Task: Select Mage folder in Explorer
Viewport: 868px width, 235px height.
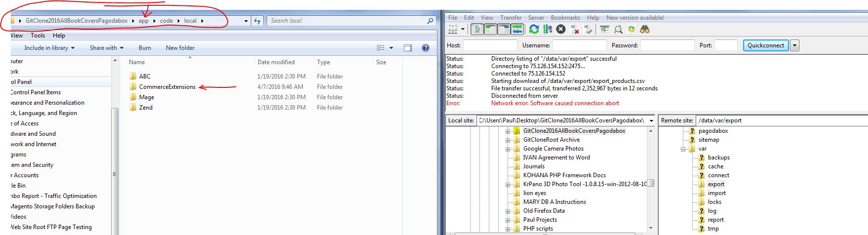Action: point(146,97)
